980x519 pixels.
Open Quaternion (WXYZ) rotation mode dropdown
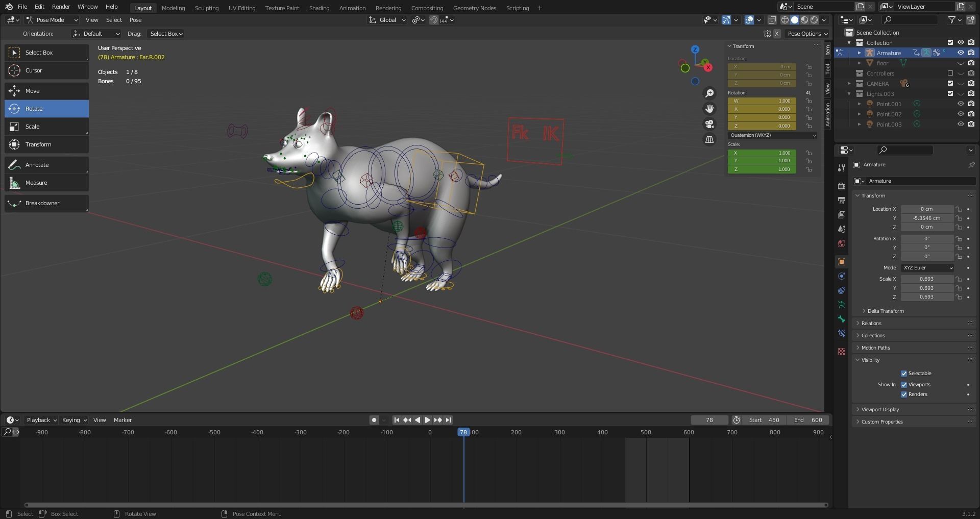[x=772, y=135]
